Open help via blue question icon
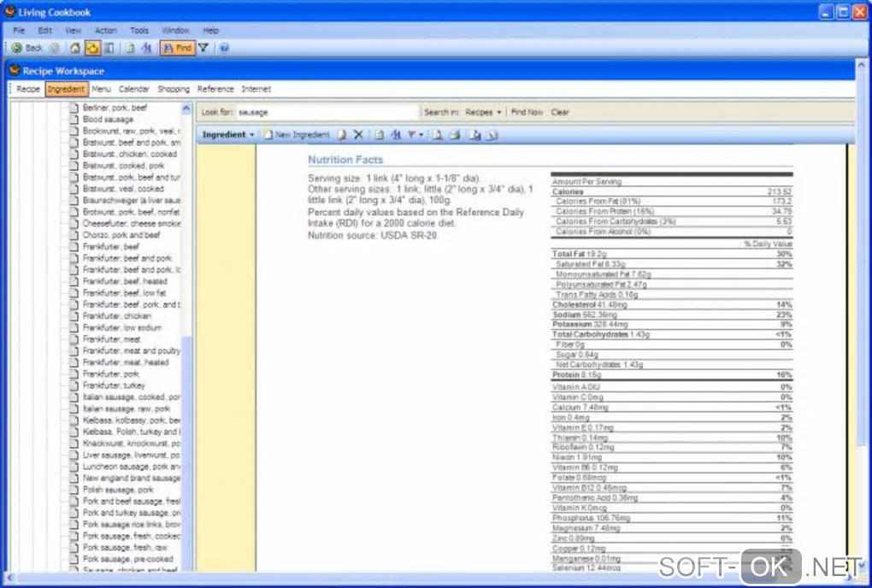This screenshot has width=872, height=588. click(x=224, y=48)
